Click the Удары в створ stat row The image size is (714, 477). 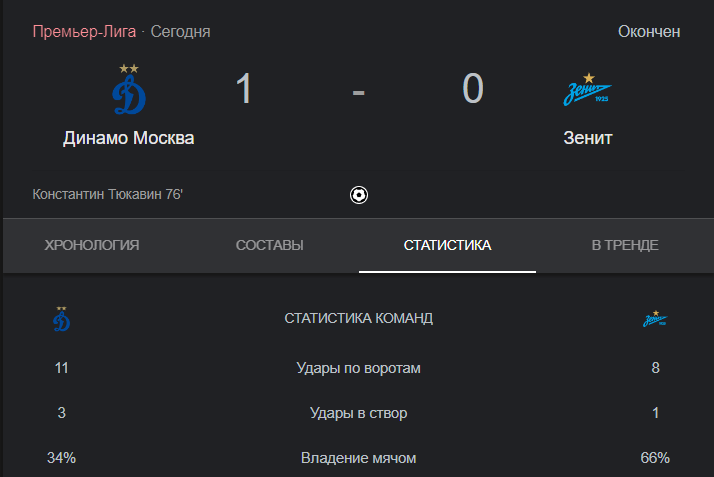tap(358, 413)
